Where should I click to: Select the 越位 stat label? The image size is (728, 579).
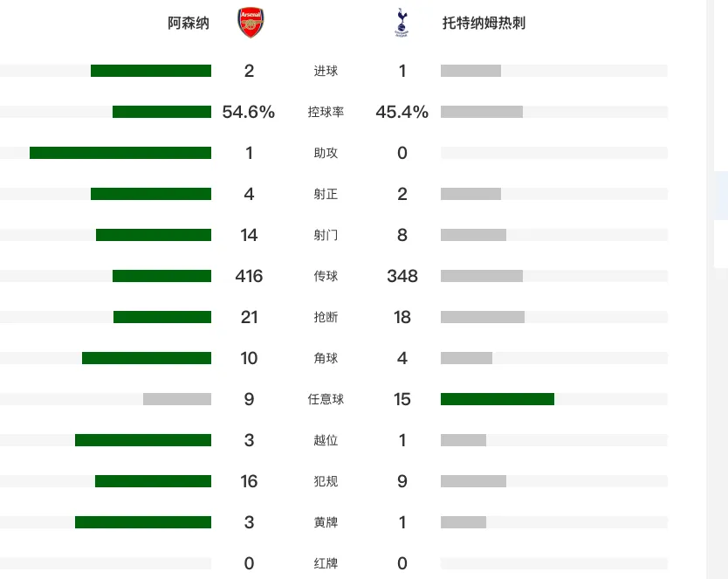[326, 440]
